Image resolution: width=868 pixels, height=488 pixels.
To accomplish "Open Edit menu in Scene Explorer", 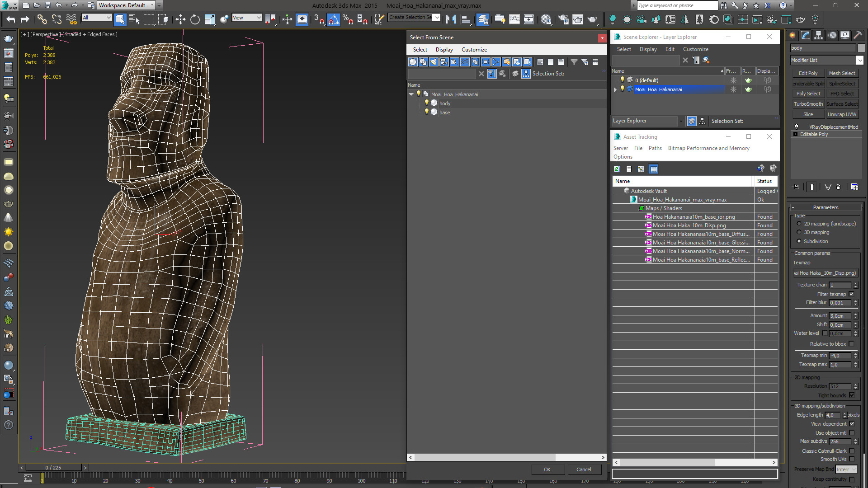I will 670,49.
